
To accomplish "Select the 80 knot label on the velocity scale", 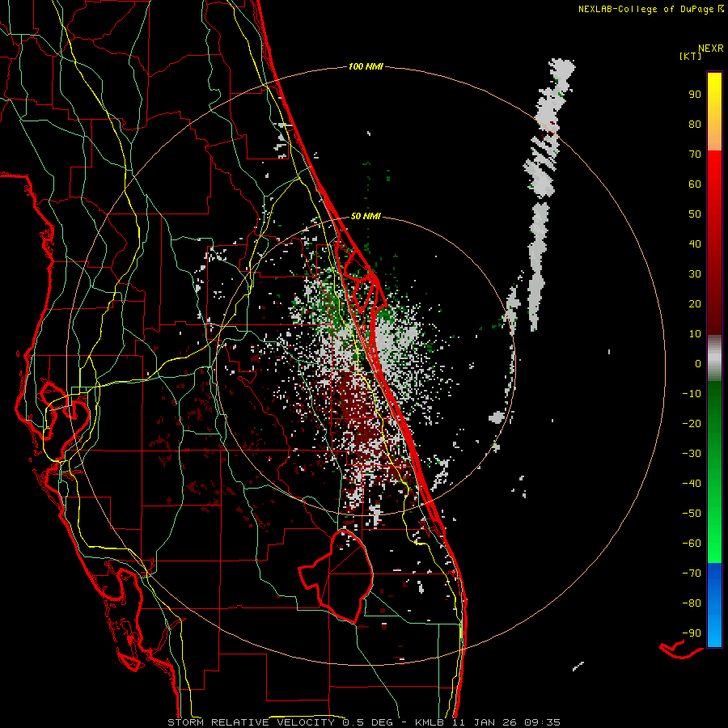I will tap(695, 125).
